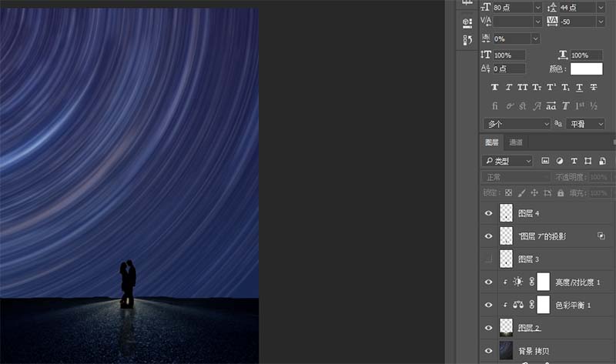
Task: Click the baseline shift 0 点 field
Action: tap(509, 68)
